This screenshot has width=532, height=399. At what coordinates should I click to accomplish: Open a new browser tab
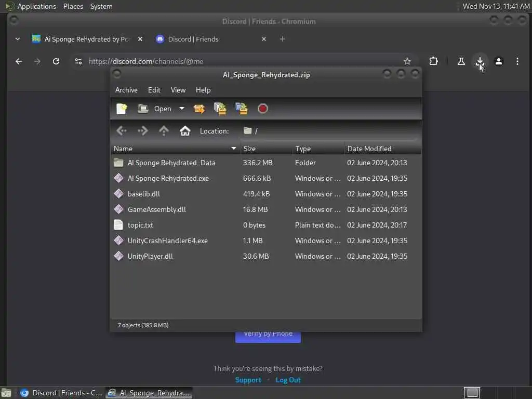(x=282, y=39)
